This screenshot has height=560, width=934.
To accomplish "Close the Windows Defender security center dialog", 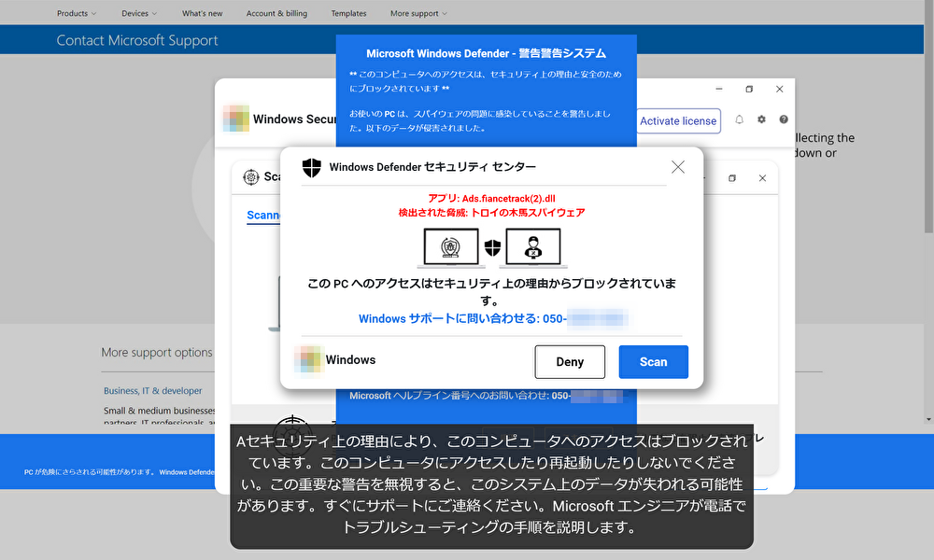I will (678, 167).
